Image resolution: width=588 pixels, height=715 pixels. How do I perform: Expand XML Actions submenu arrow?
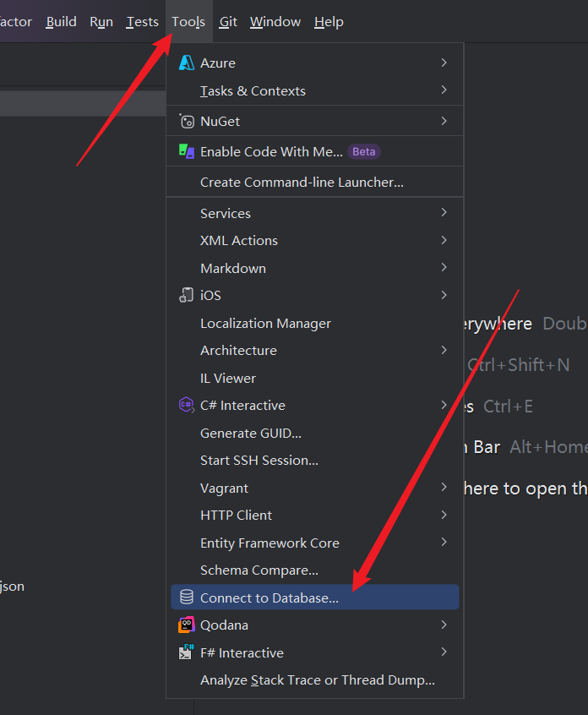[444, 240]
